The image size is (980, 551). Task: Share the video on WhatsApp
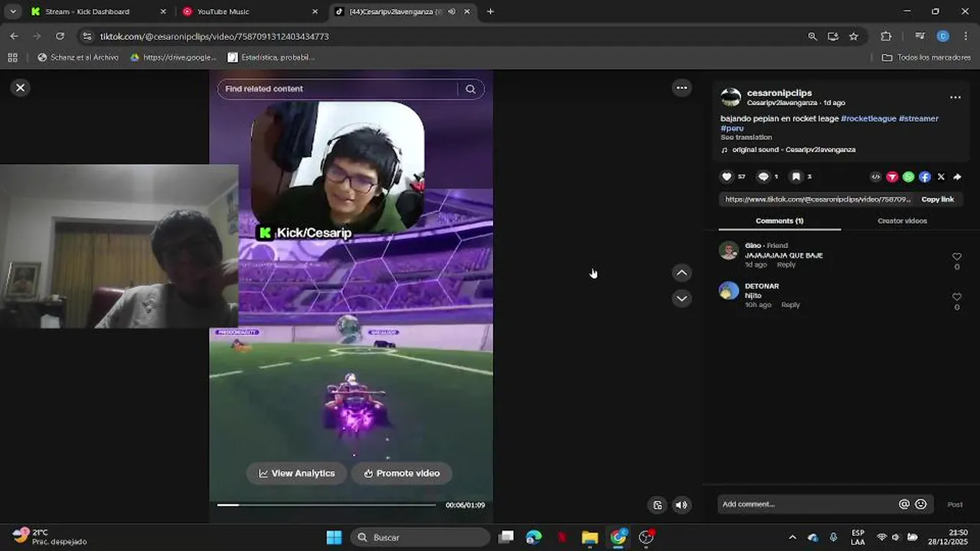908,177
